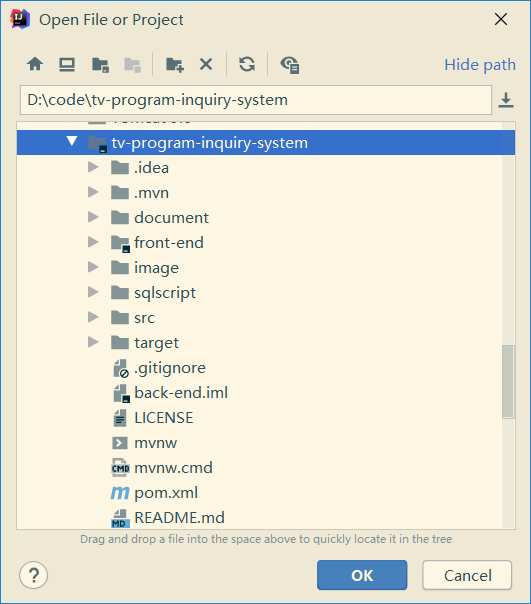Click the src folder icon
531x604 pixels.
click(x=120, y=317)
